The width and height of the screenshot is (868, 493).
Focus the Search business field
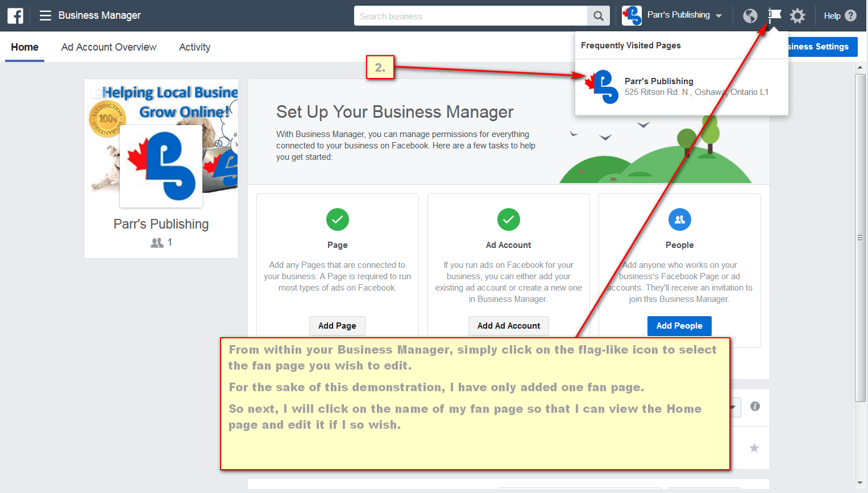[471, 16]
